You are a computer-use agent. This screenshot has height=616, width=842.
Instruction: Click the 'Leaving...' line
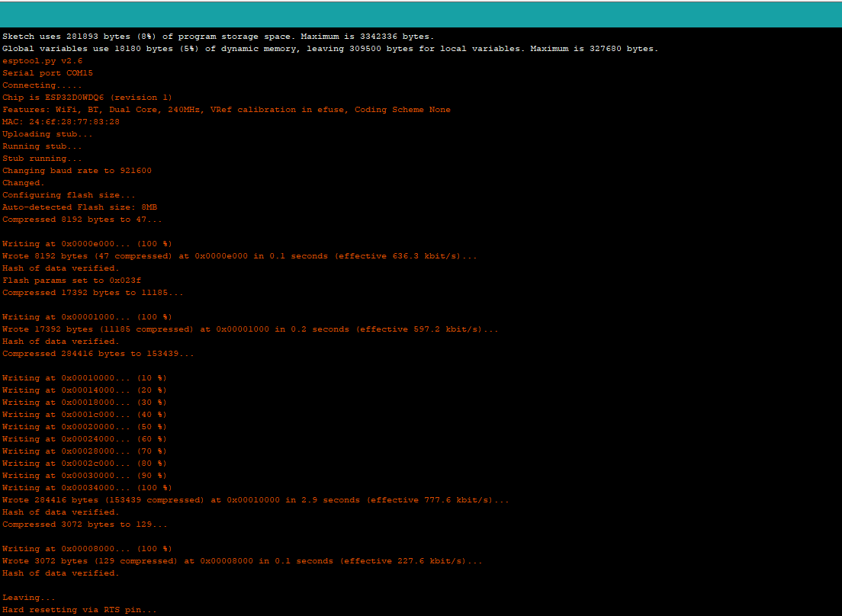click(x=29, y=598)
